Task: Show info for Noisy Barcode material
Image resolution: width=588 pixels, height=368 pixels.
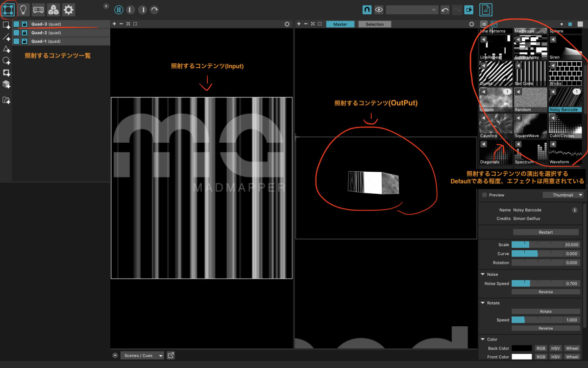Action: tap(575, 210)
